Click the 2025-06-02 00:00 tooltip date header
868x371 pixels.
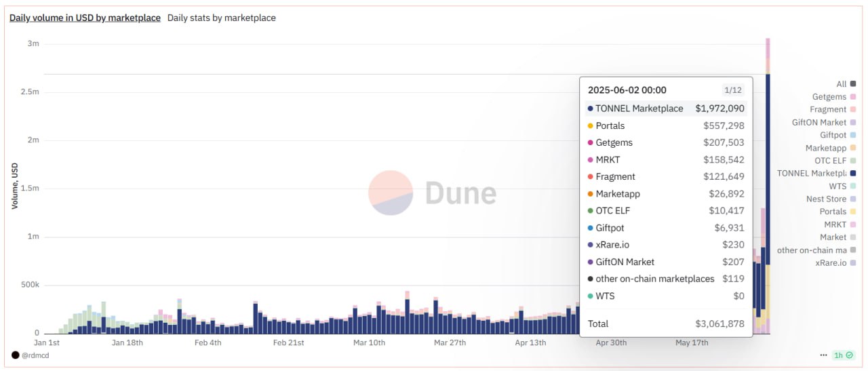(x=627, y=90)
